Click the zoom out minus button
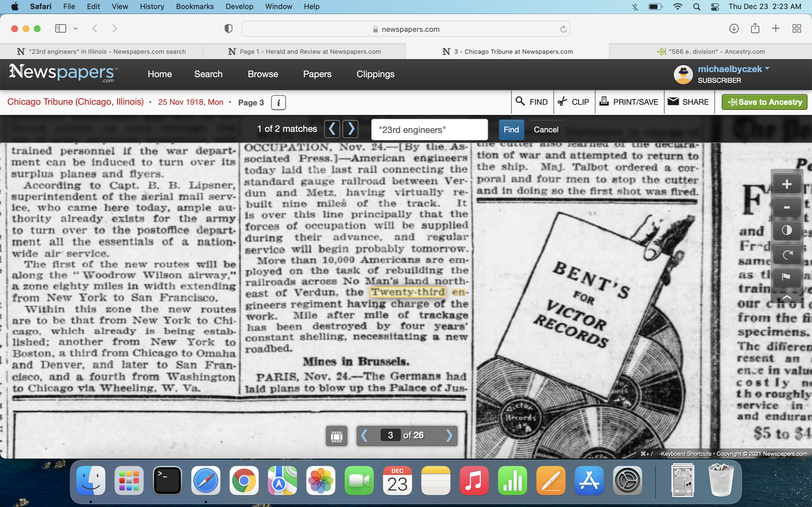The image size is (812, 507). [787, 207]
